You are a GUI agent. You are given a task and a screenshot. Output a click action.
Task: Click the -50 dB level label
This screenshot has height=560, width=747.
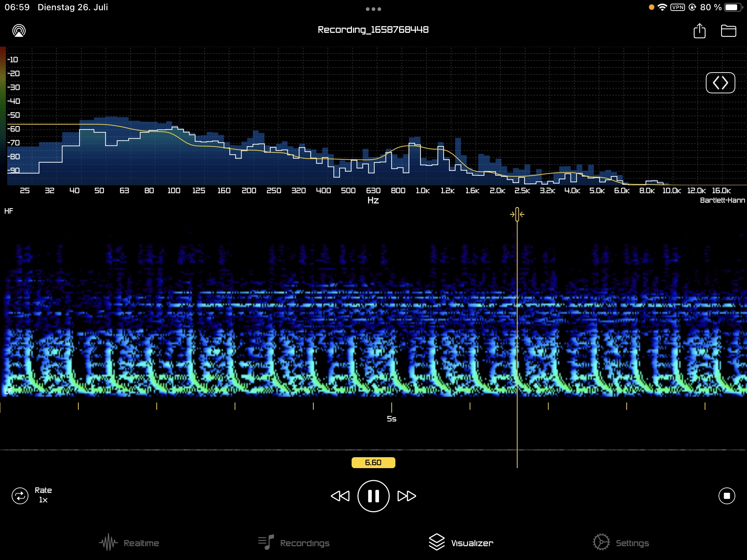coord(13,115)
